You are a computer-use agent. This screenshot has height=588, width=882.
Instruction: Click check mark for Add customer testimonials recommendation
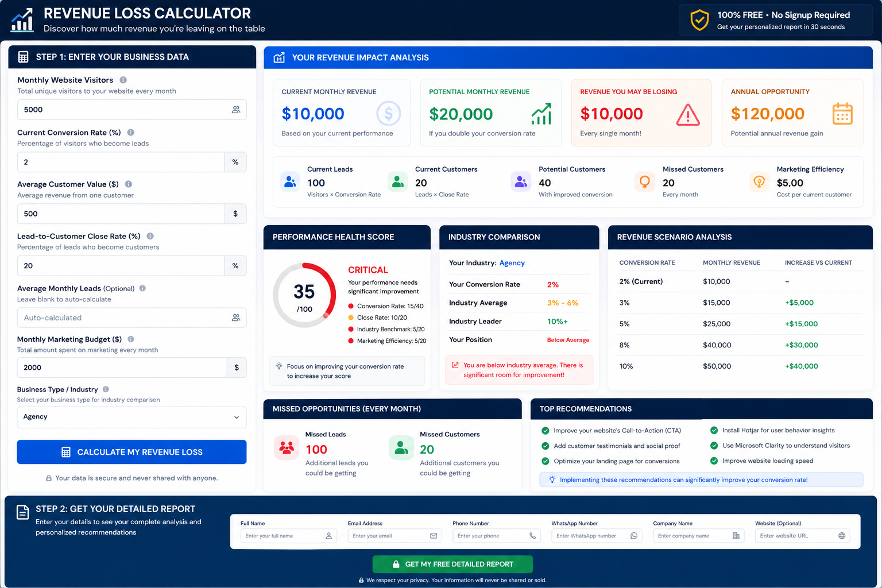pos(545,446)
